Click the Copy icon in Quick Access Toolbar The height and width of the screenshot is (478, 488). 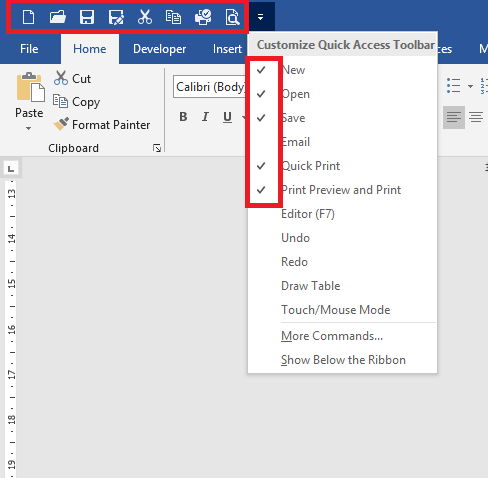[173, 17]
